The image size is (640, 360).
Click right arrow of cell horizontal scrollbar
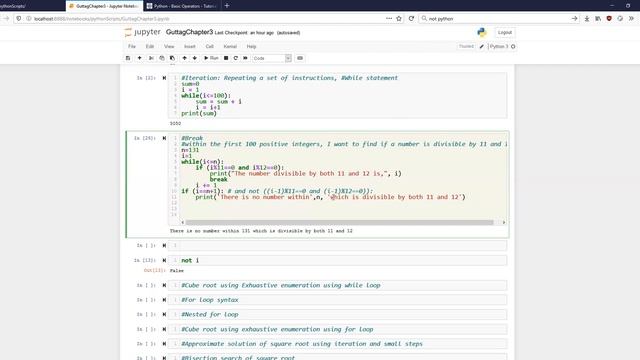(x=504, y=222)
